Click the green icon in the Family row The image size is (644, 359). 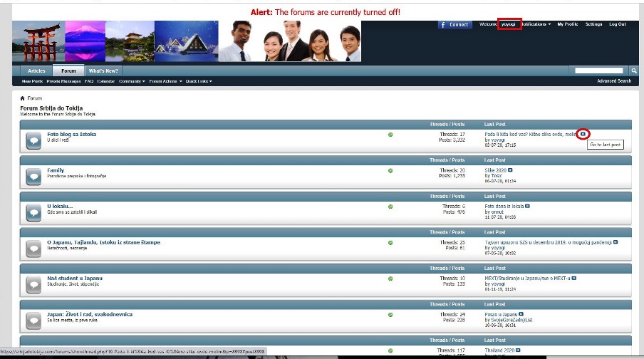(x=390, y=170)
